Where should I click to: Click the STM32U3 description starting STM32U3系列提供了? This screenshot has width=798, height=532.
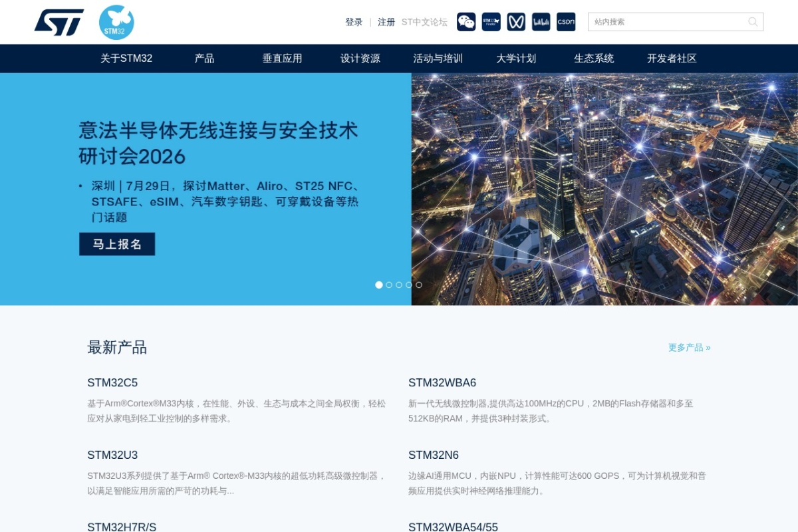[x=237, y=483]
